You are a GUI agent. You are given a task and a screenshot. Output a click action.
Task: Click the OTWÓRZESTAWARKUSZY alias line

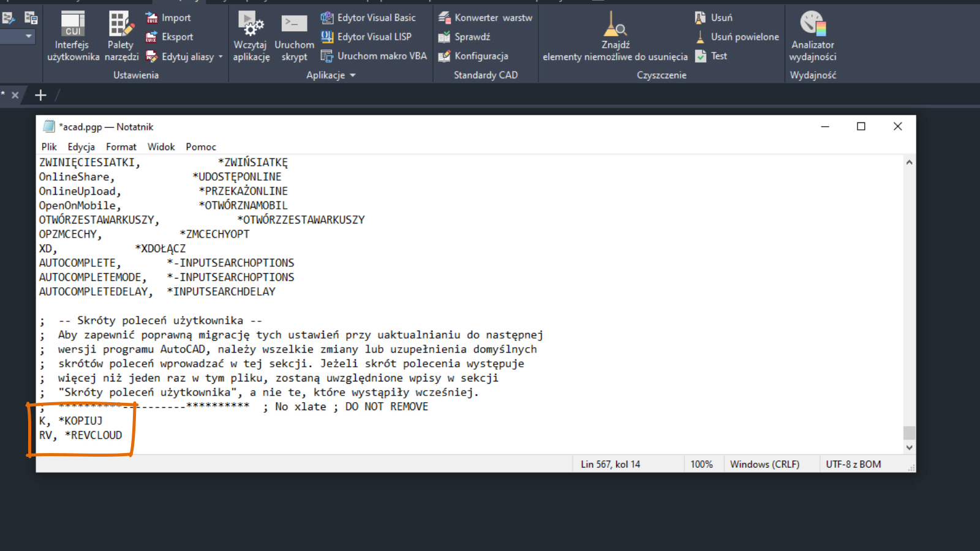point(202,220)
